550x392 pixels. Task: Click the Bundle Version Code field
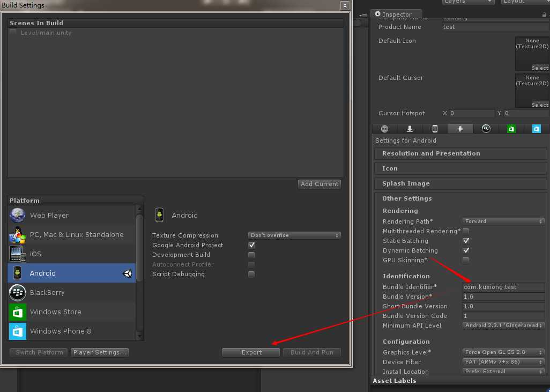coord(503,316)
